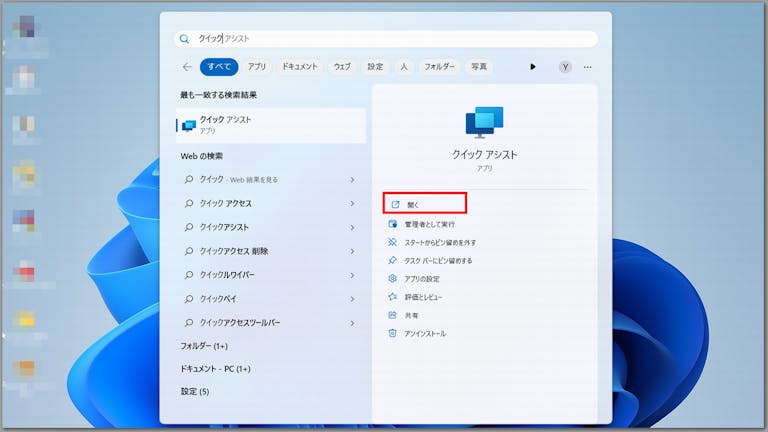Image resolution: width=768 pixels, height=432 pixels.
Task: Open the Y user account avatar
Action: tap(565, 67)
